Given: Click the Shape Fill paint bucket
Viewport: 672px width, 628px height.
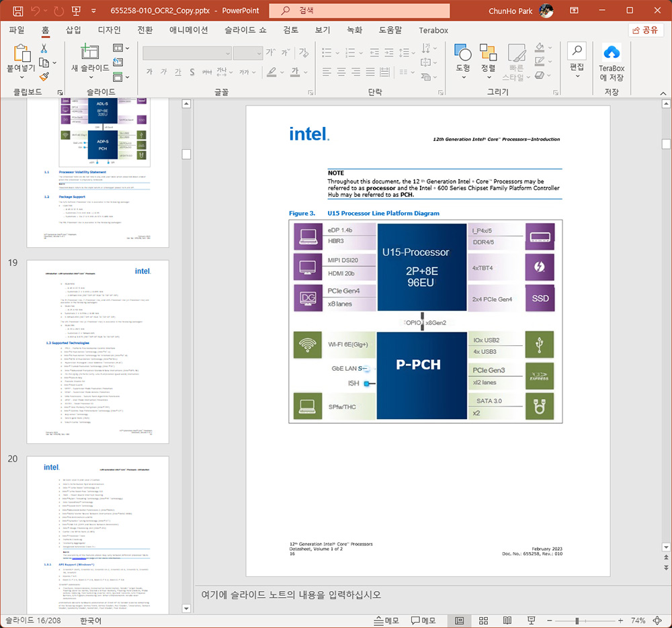Looking at the screenshot, I should (540, 47).
